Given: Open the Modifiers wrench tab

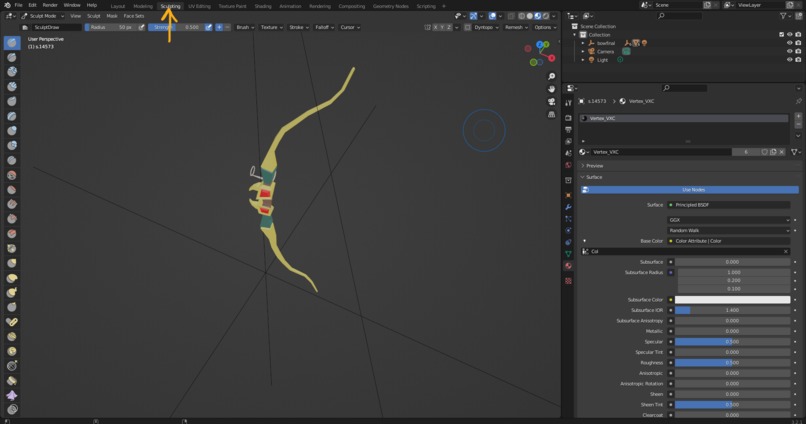Looking at the screenshot, I should pyautogui.click(x=568, y=207).
